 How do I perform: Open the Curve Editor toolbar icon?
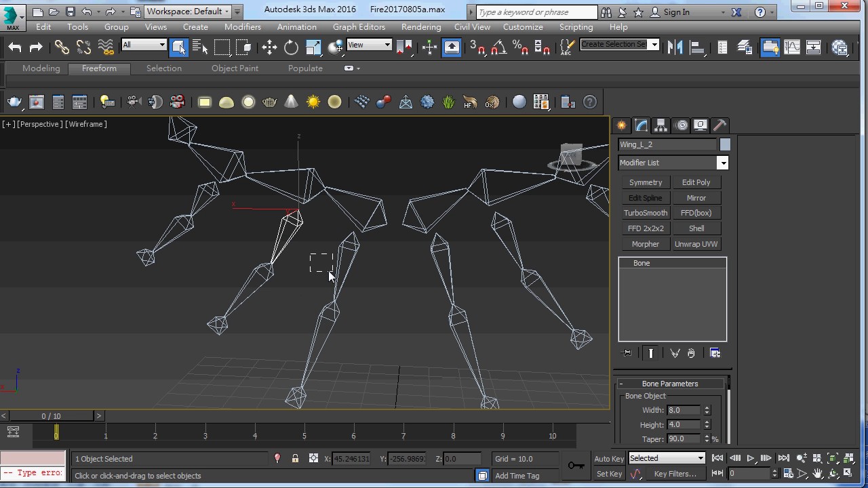click(791, 47)
